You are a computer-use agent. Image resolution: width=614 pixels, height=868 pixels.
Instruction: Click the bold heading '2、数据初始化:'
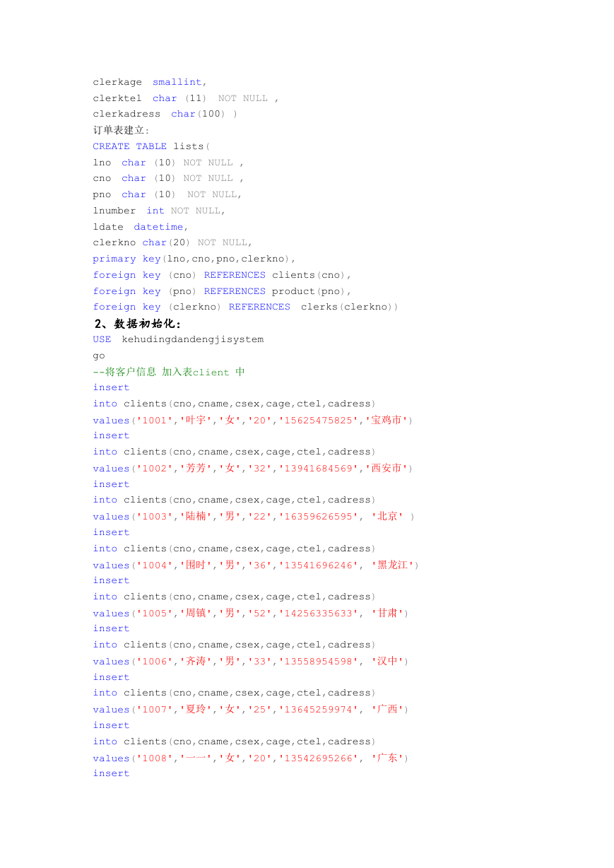pyautogui.click(x=138, y=324)
